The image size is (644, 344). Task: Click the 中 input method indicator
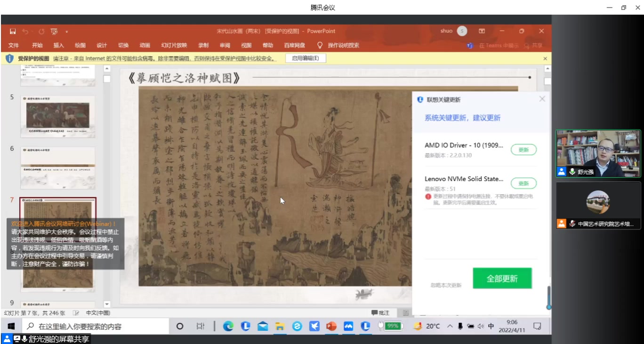[x=491, y=326]
